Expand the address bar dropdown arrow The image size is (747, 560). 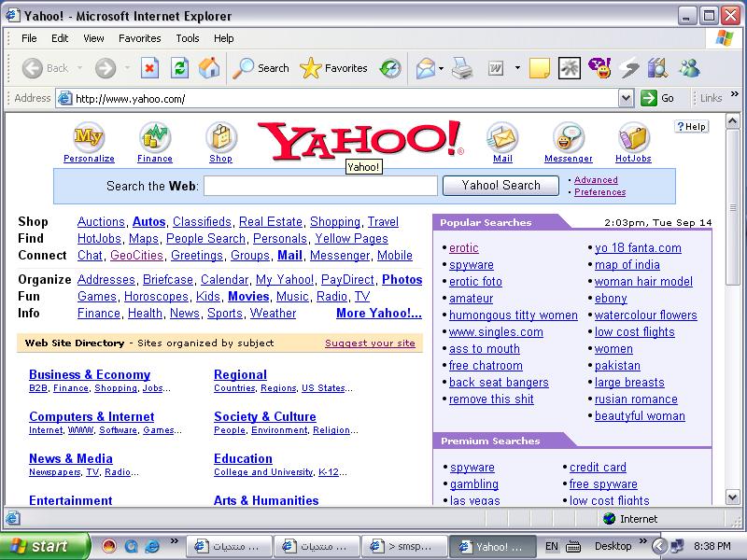point(626,99)
